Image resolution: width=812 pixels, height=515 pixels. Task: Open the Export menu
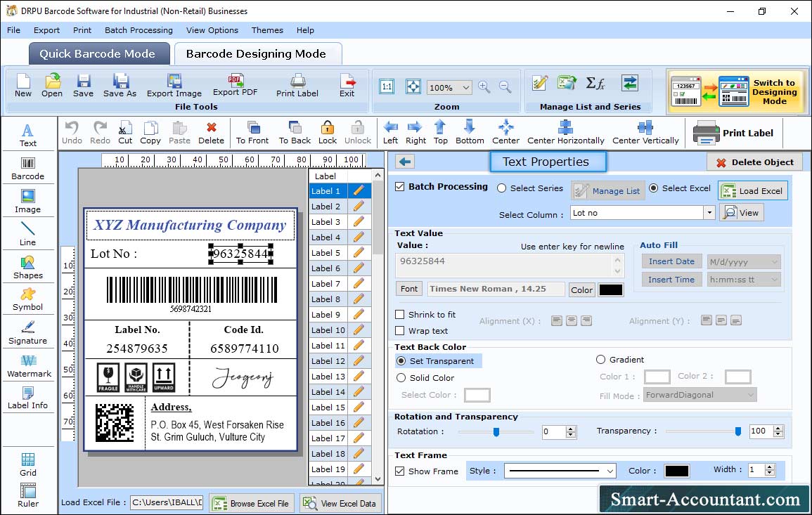click(46, 30)
